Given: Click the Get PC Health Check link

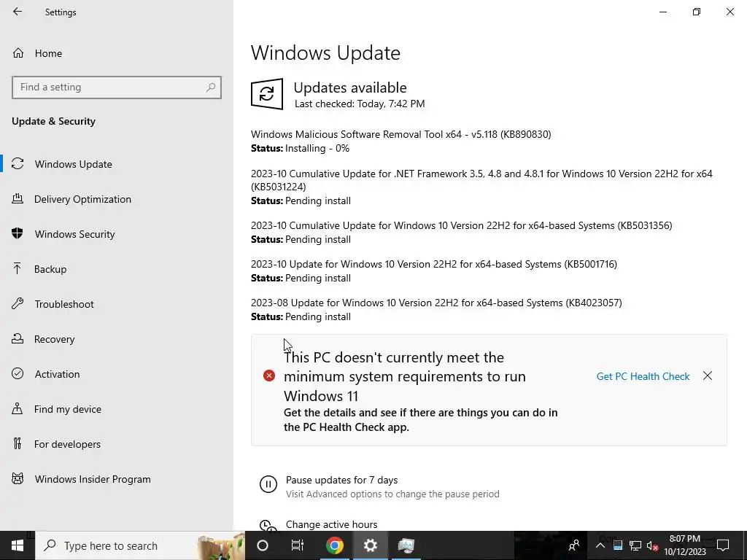Looking at the screenshot, I should pos(643,376).
